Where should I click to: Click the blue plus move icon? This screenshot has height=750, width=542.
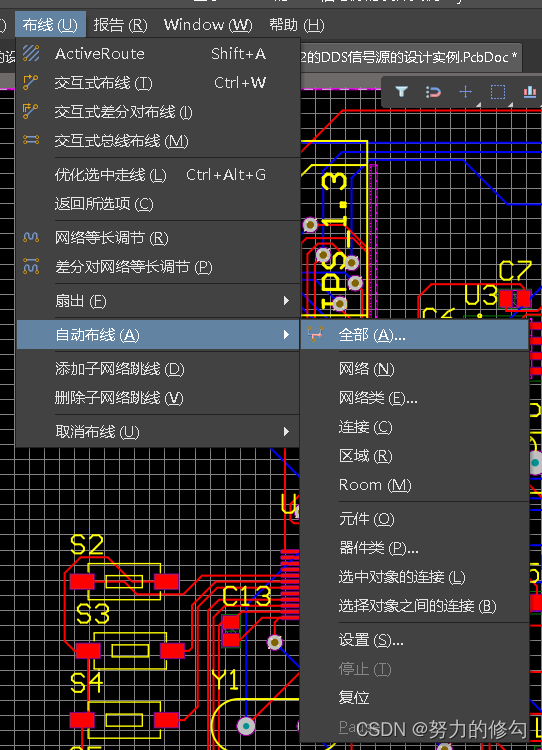[x=465, y=91]
